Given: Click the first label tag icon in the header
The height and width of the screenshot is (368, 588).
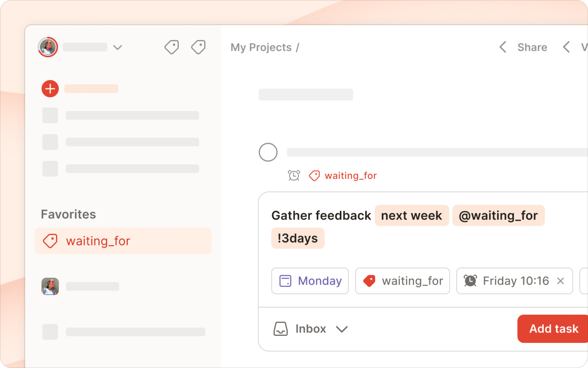Looking at the screenshot, I should (172, 47).
